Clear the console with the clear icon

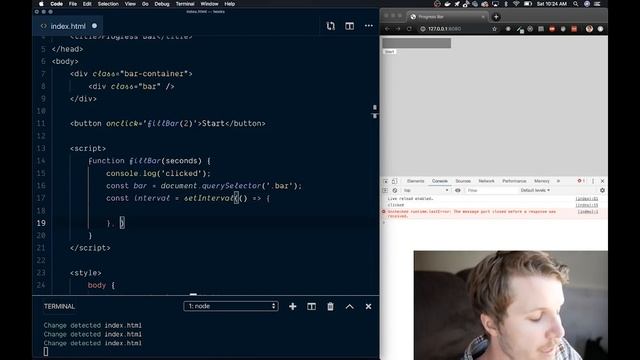pyautogui.click(x=395, y=190)
